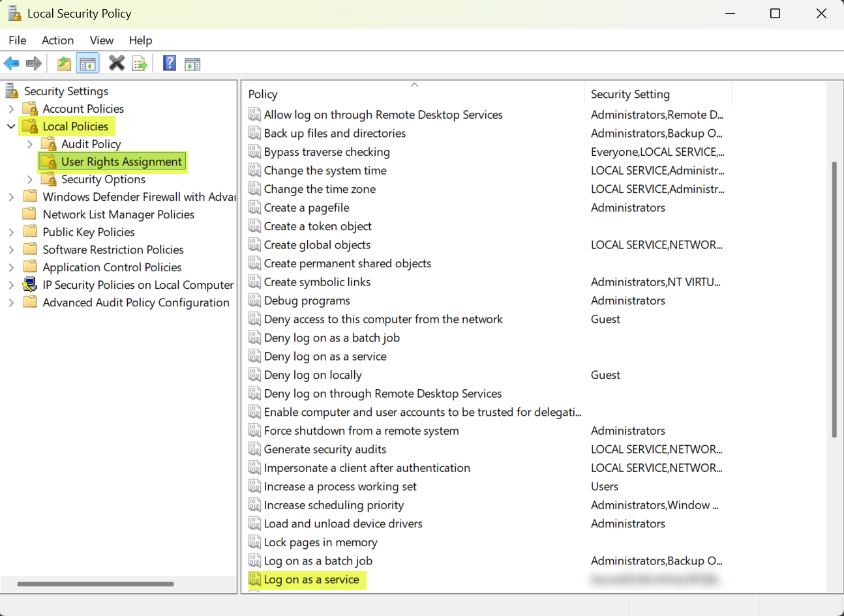This screenshot has width=844, height=616.
Task: Click the Debug programs policy icon
Action: (254, 301)
